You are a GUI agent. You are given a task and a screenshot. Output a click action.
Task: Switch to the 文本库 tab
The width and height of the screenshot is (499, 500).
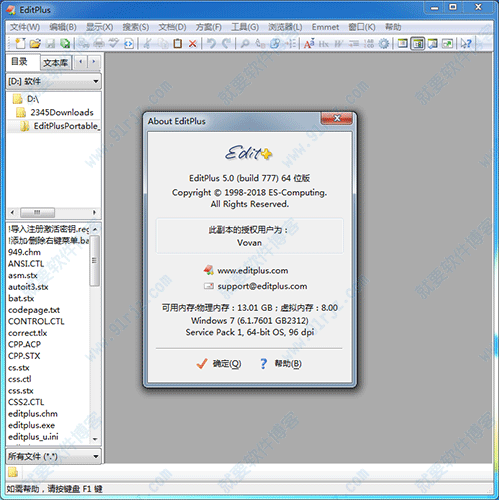pos(56,62)
